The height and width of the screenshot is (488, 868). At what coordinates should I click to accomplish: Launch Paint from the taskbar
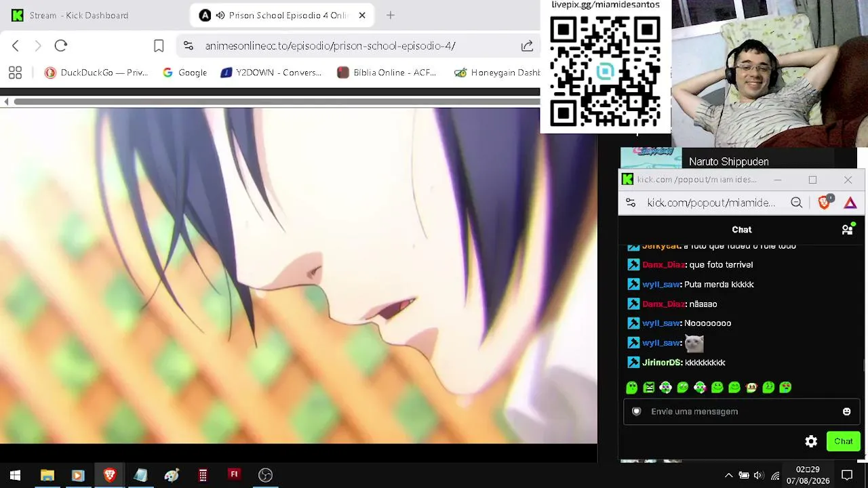pos(172,475)
